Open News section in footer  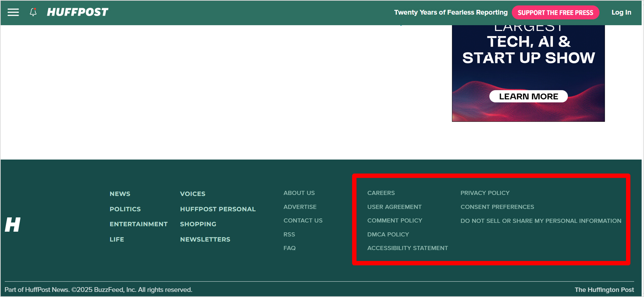120,194
